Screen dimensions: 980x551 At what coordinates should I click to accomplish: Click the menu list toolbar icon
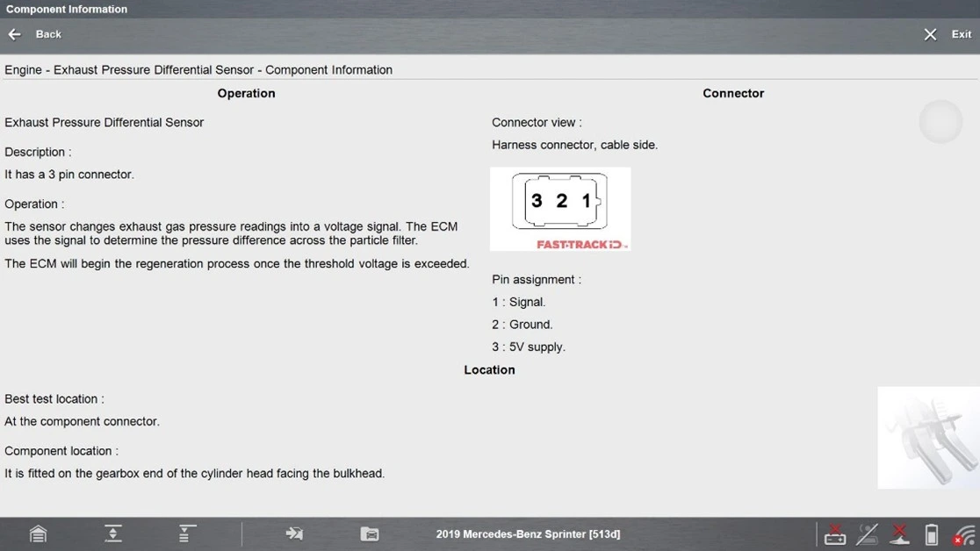pyautogui.click(x=187, y=533)
